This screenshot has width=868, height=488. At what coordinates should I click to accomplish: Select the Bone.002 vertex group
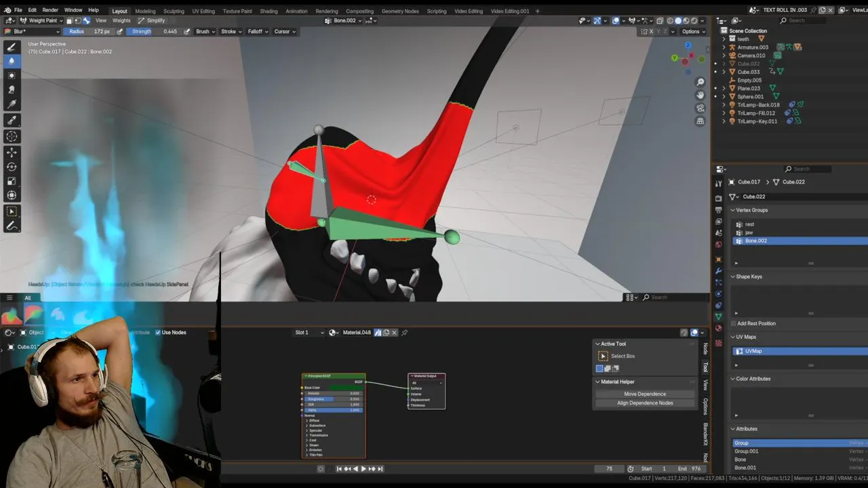point(800,241)
